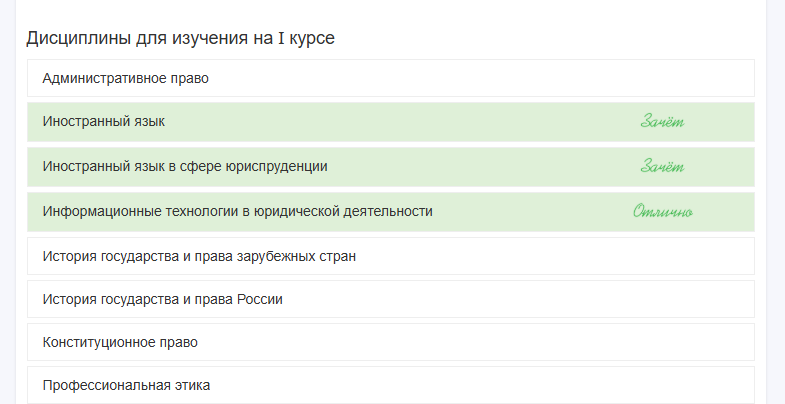Click empty grade area of Конституционное право row
Image resolution: width=785 pixels, height=404 pixels.
coord(662,342)
